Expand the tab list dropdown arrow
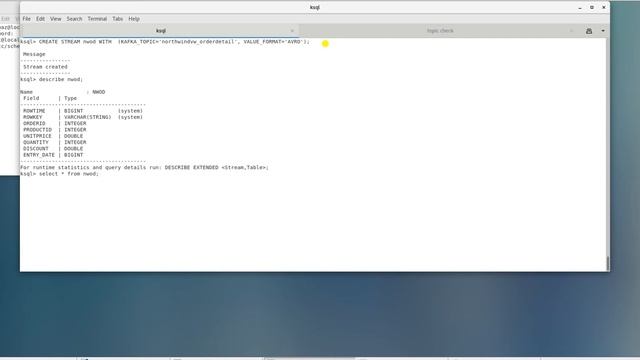Viewport: 640px width, 360px height. coord(603,31)
